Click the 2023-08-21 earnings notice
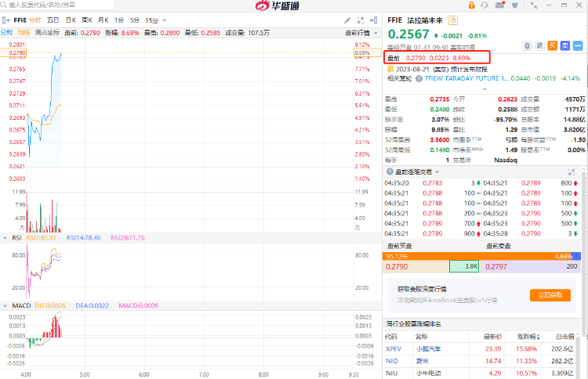This screenshot has height=379, width=588. pos(441,69)
